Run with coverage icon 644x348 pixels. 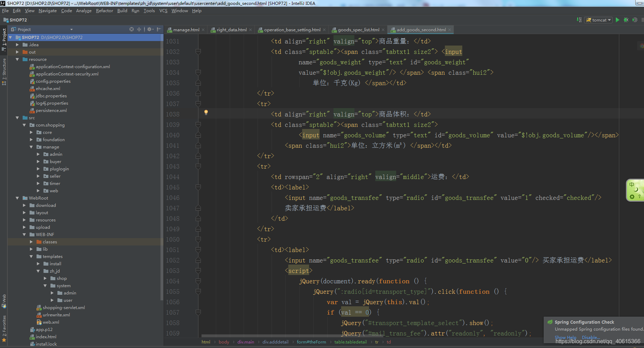point(635,20)
